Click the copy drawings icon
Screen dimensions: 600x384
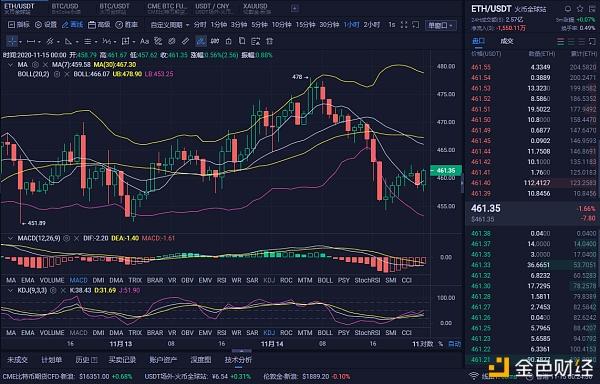[242, 41]
